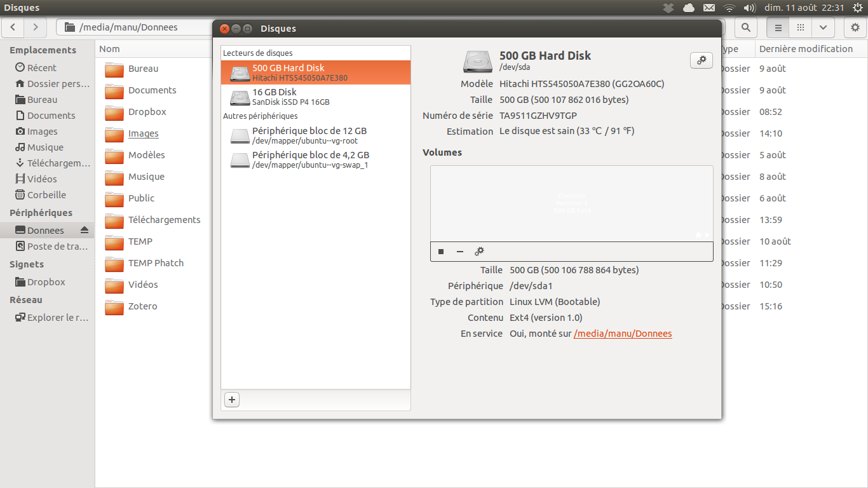Switch file manager to grid view
Screen dimensions: 868x488
point(801,27)
